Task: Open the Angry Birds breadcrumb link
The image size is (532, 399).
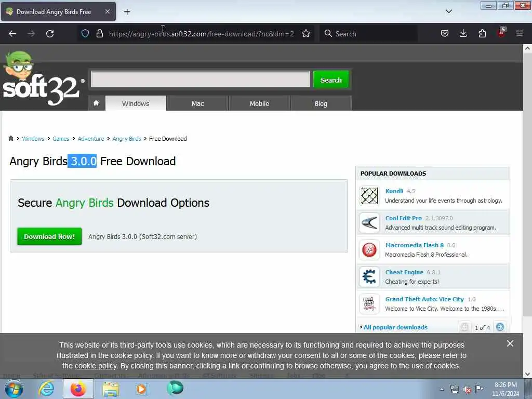Action: [127, 138]
